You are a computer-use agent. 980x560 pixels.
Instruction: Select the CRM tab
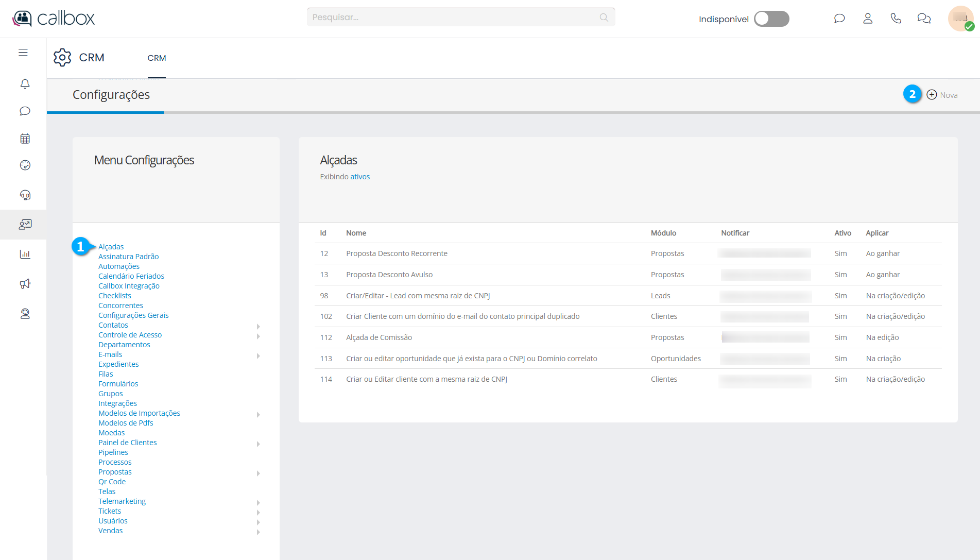coord(157,58)
